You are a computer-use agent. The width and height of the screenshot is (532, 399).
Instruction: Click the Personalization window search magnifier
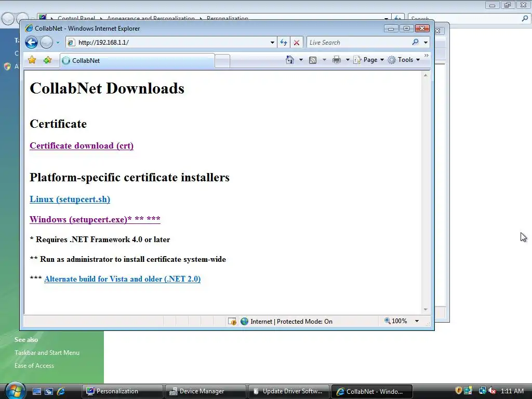click(525, 19)
